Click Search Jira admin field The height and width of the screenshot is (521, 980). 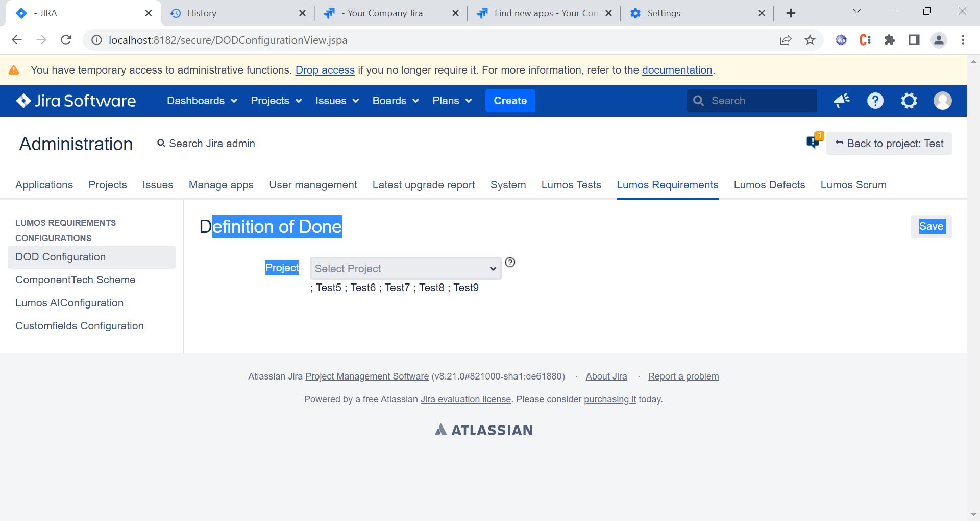click(206, 144)
